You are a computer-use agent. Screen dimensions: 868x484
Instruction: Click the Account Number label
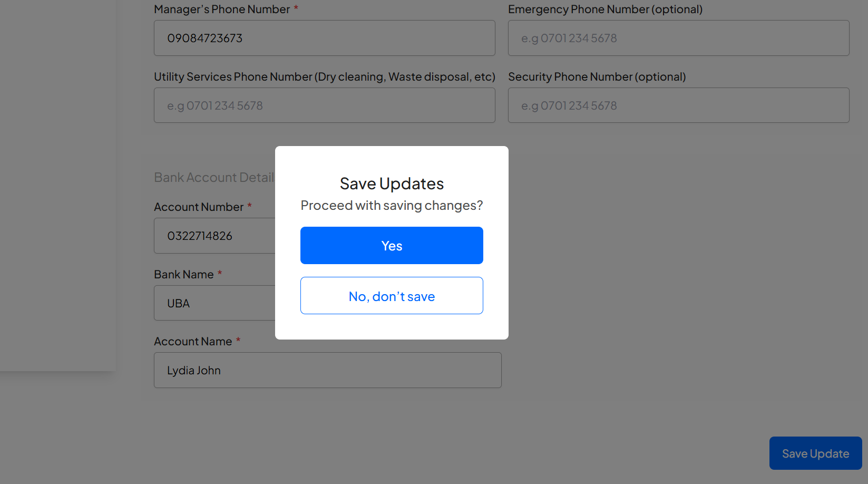pos(199,207)
